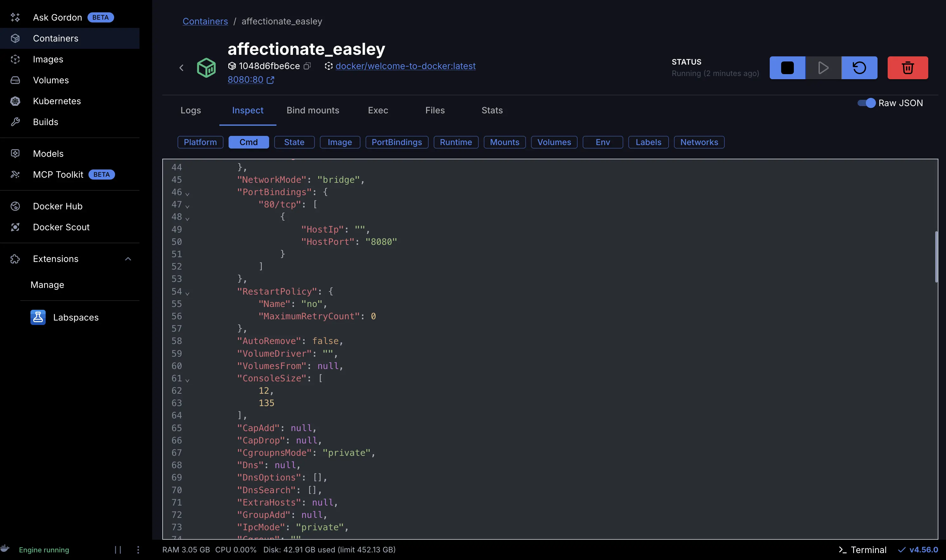946x560 pixels.
Task: Stop the affectionate_easley container
Action: pyautogui.click(x=787, y=68)
